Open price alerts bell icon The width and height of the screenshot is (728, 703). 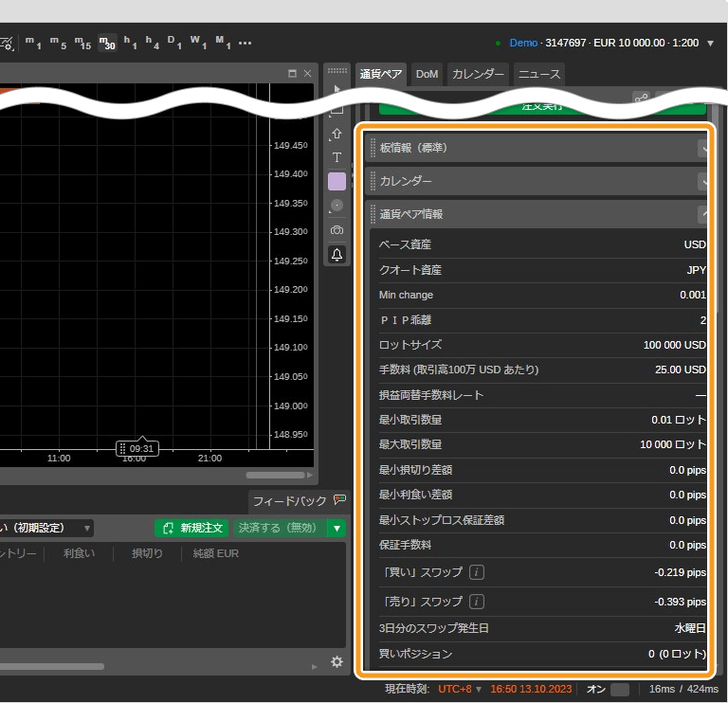337,254
